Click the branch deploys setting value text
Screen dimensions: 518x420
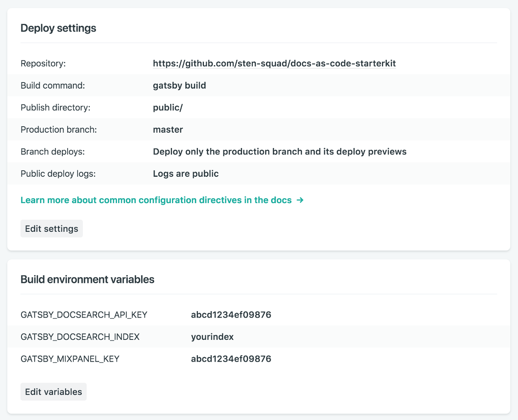pyautogui.click(x=280, y=152)
